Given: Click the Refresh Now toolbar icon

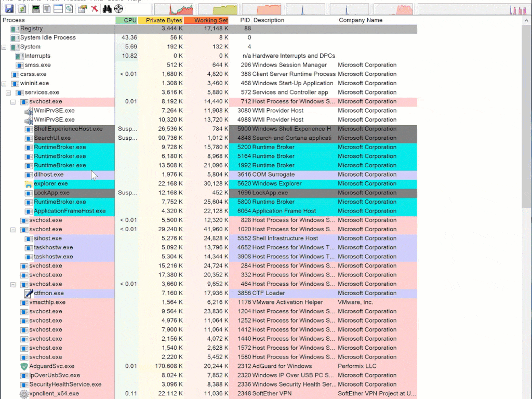Looking at the screenshot, I should (22, 8).
